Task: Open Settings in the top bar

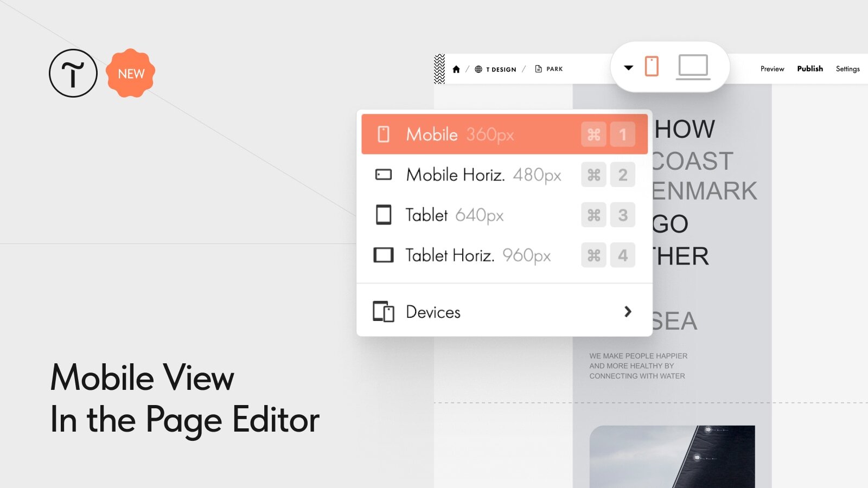Action: coord(847,69)
